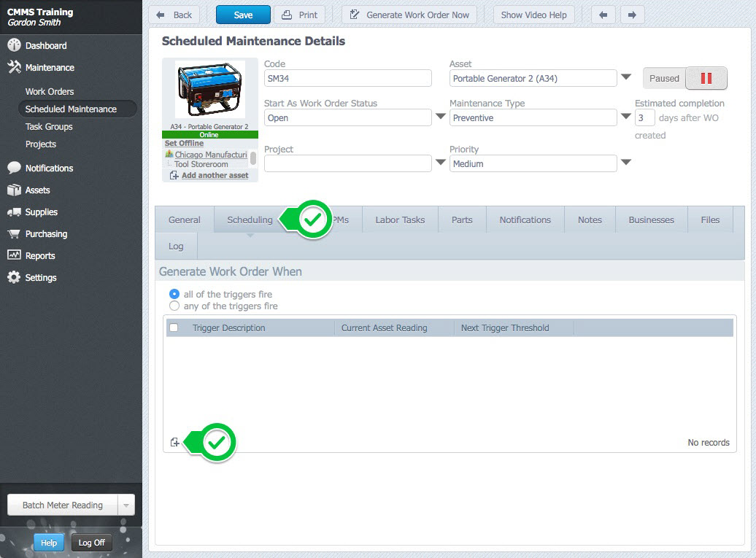Click Generate Work Order Now
756x558 pixels.
pos(409,15)
